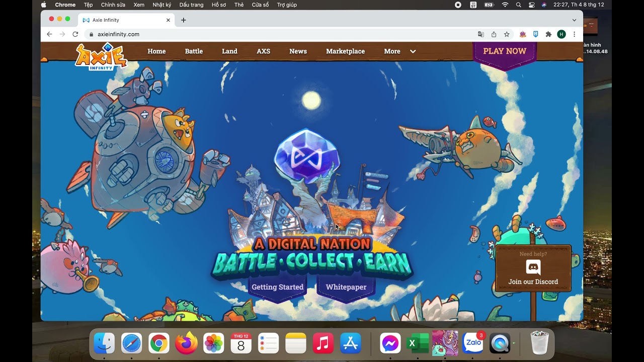The width and height of the screenshot is (644, 362).
Task: Close the Axie Infinity tab
Action: pyautogui.click(x=168, y=20)
